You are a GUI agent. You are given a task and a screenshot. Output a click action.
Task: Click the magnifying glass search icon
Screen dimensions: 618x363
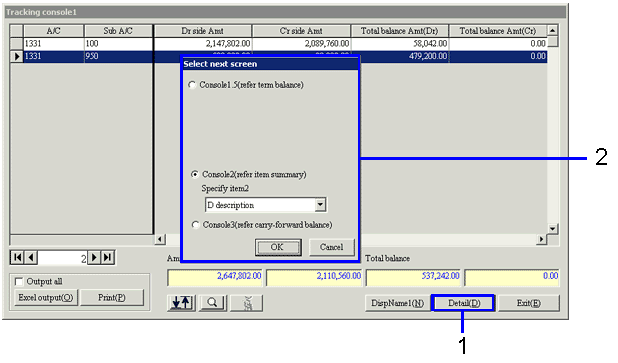click(x=213, y=303)
